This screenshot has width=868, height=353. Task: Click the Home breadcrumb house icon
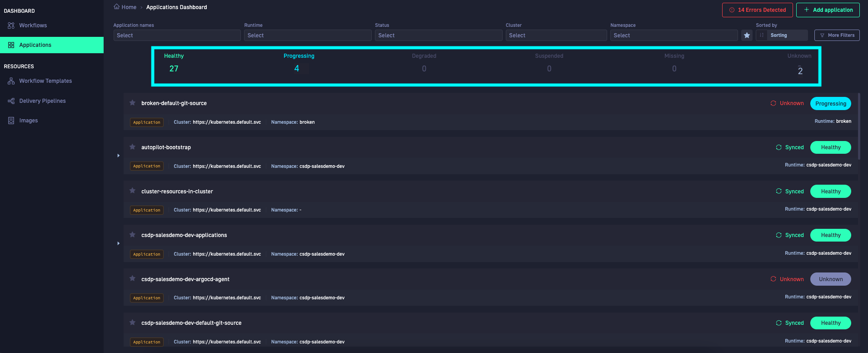tap(117, 7)
